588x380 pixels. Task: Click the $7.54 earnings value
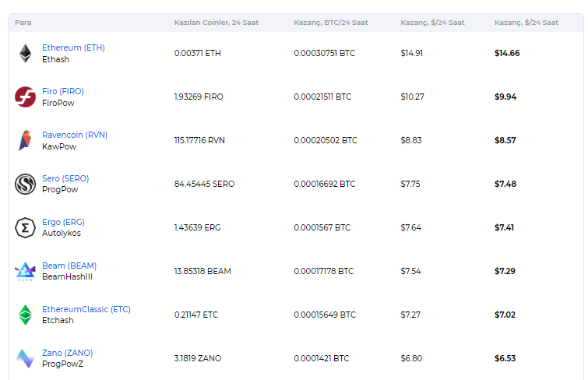point(410,271)
